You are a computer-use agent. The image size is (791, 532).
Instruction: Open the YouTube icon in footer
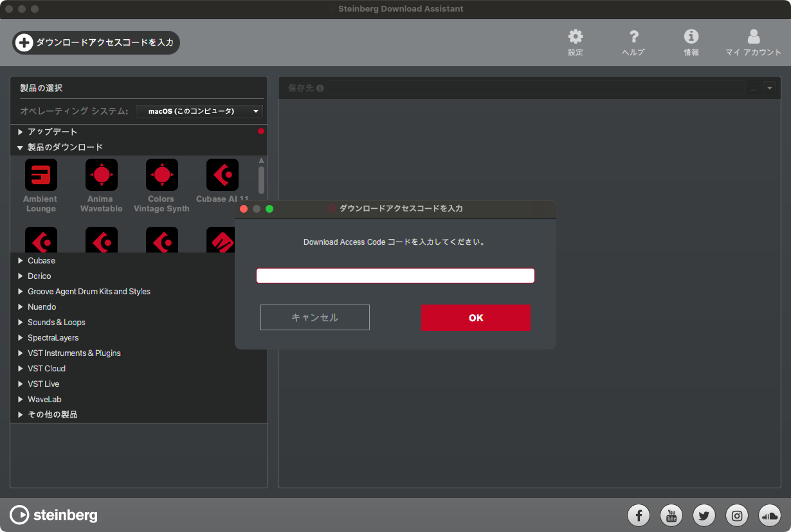coord(671,515)
